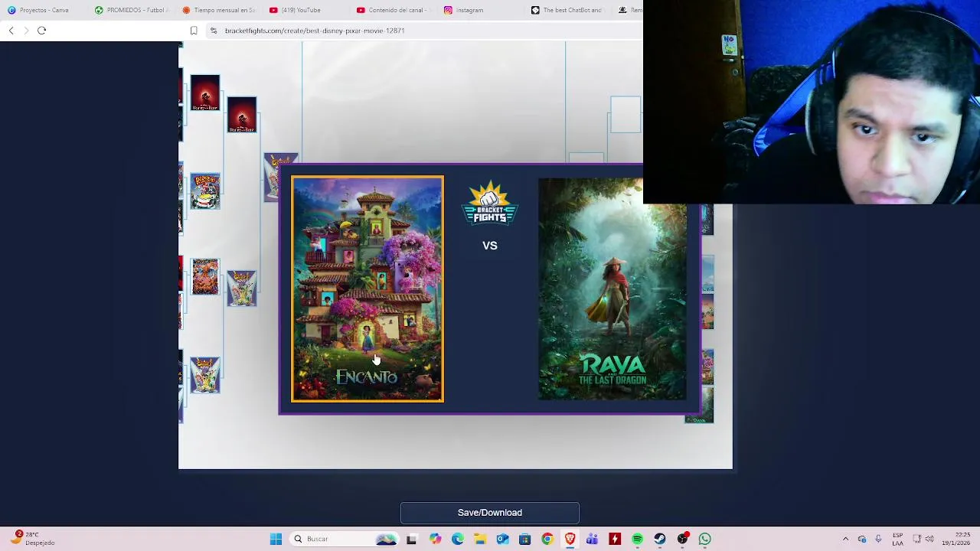Screen dimensions: 980x551
Task: Open File Explorer from the taskbar
Action: point(480,539)
